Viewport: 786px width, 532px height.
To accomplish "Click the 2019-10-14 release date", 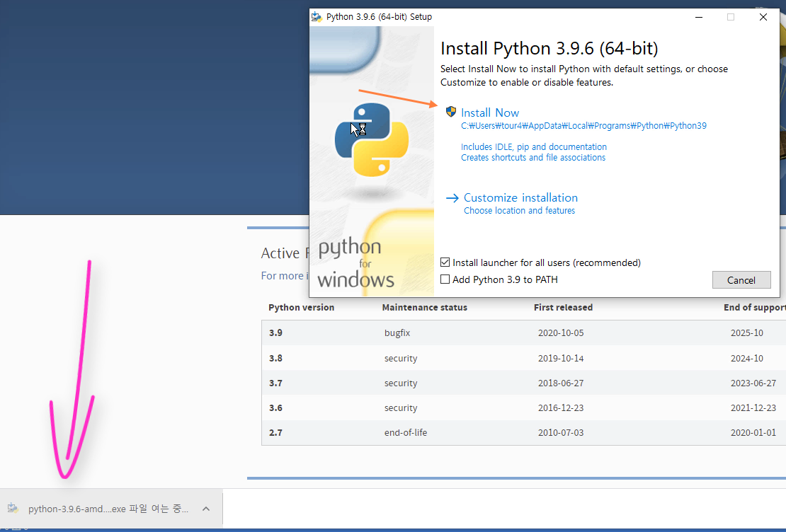I will coord(561,358).
